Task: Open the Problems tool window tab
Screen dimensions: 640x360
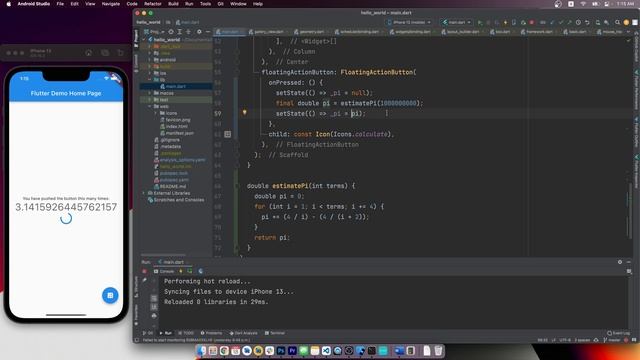Action: (x=211, y=333)
